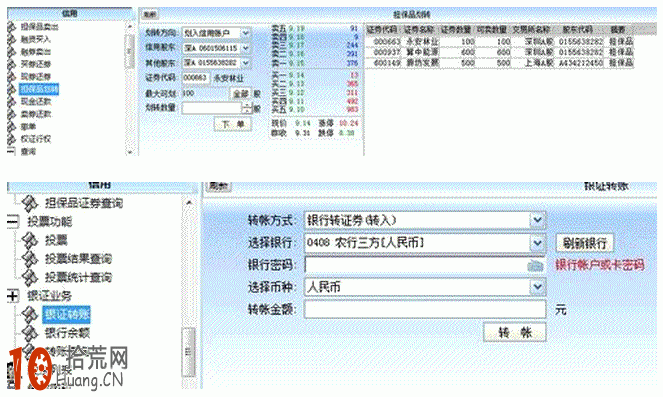Screen dimensions: 663x397
Task: Click 下单 submit order button
Action: 233,124
